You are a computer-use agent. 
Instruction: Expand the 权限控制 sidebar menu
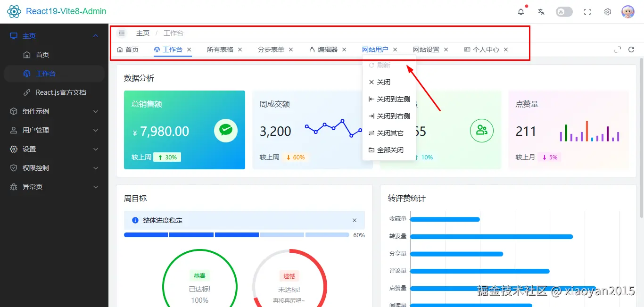point(54,168)
